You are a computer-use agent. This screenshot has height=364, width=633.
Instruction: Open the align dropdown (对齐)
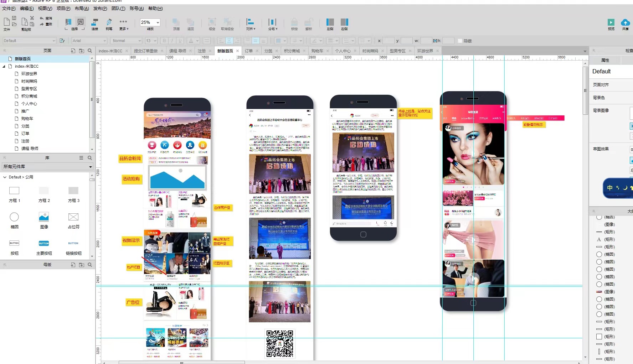pyautogui.click(x=251, y=24)
